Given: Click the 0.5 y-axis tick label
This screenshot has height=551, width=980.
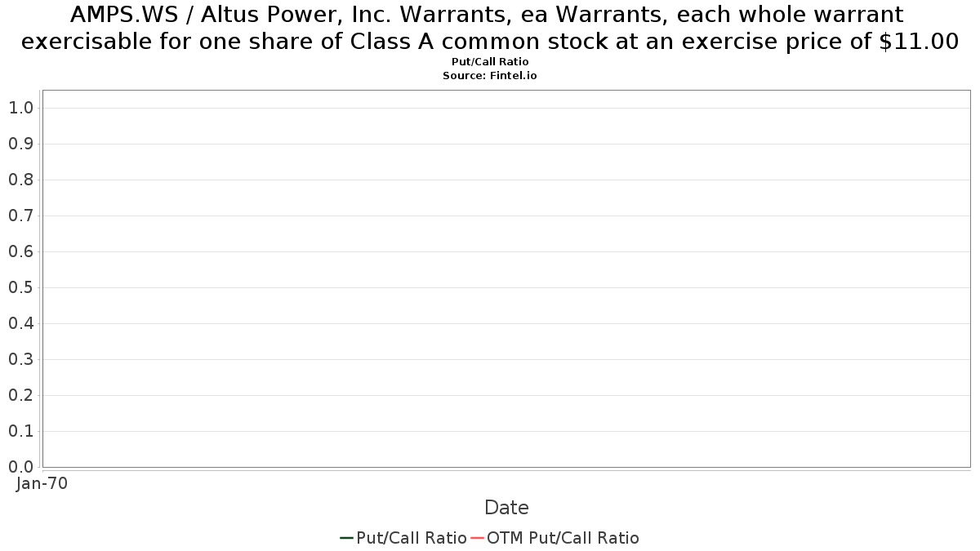Looking at the screenshot, I should [x=20, y=287].
